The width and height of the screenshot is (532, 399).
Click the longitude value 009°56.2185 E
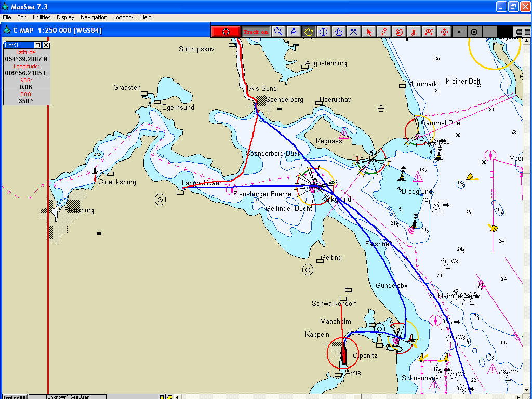coord(26,73)
